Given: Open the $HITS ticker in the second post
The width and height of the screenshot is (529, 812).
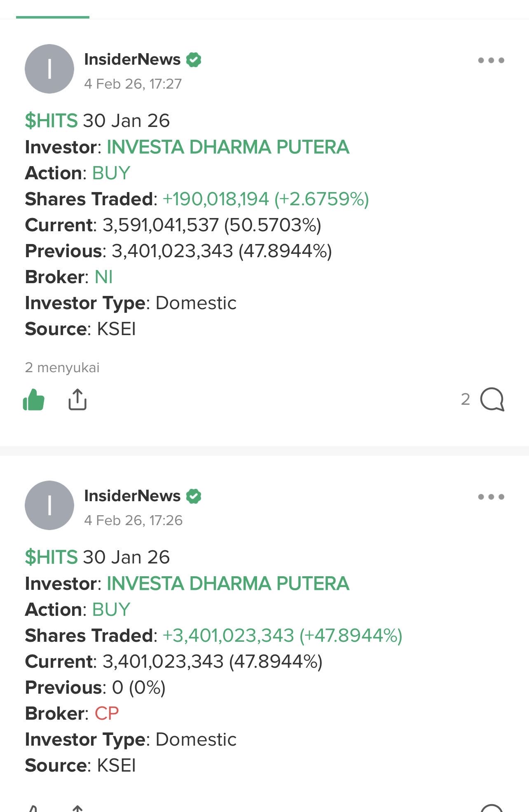Looking at the screenshot, I should [x=51, y=557].
